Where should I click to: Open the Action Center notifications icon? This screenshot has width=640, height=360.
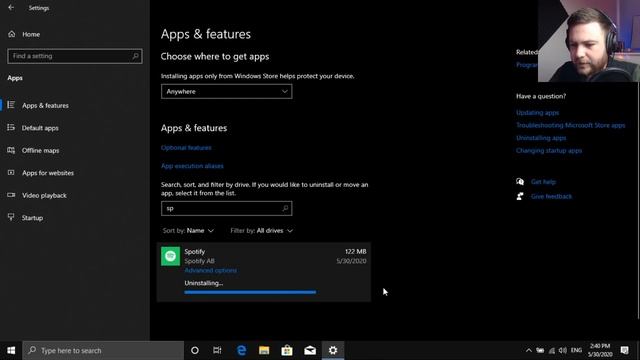point(624,350)
